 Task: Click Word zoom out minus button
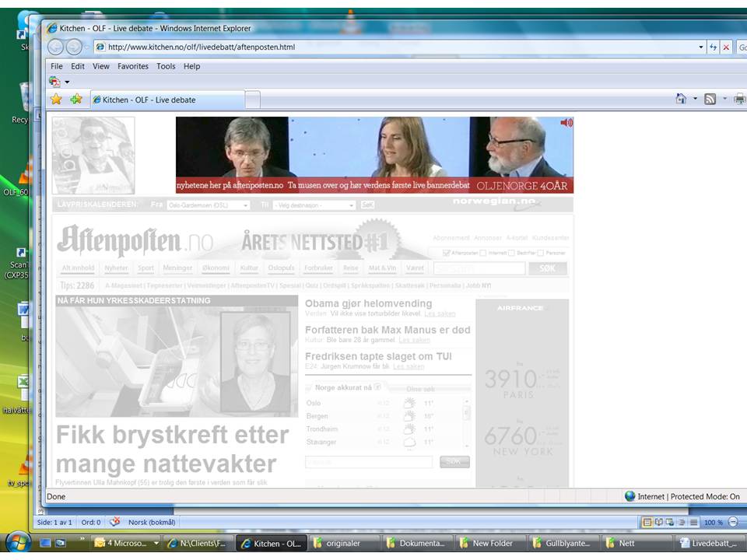[734, 522]
